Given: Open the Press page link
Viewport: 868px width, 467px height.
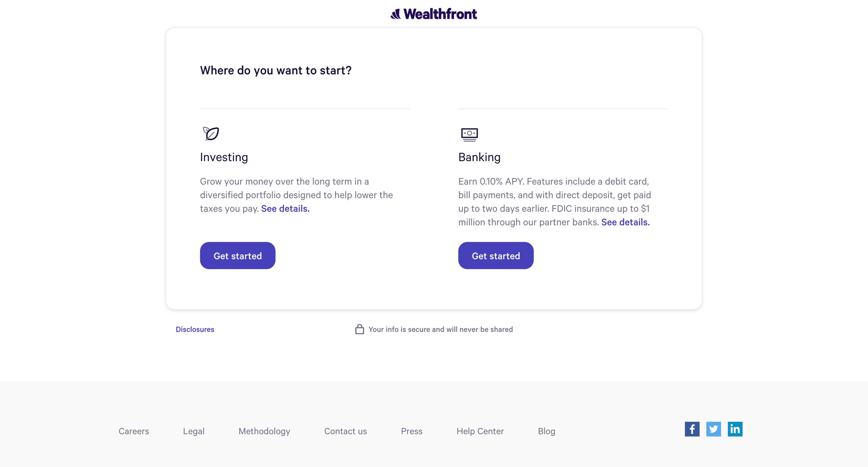Looking at the screenshot, I should pyautogui.click(x=412, y=431).
